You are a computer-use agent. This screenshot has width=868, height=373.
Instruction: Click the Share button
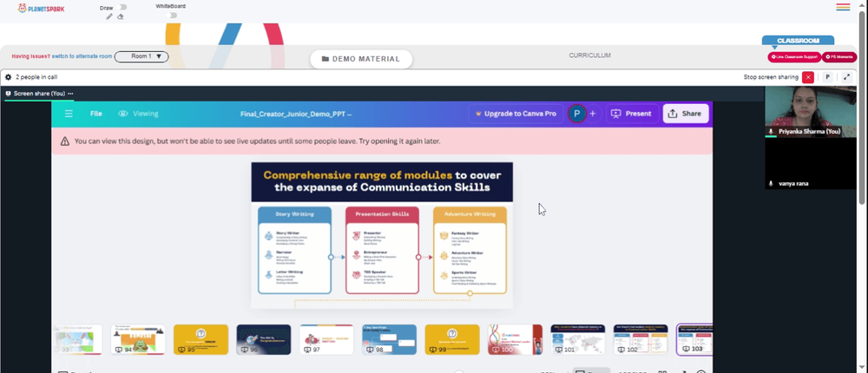pos(686,114)
